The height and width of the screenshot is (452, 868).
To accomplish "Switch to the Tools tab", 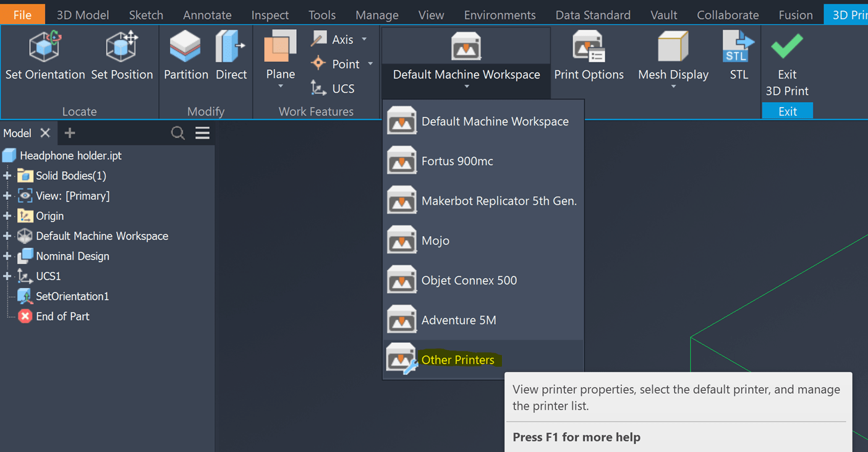I will pyautogui.click(x=322, y=15).
